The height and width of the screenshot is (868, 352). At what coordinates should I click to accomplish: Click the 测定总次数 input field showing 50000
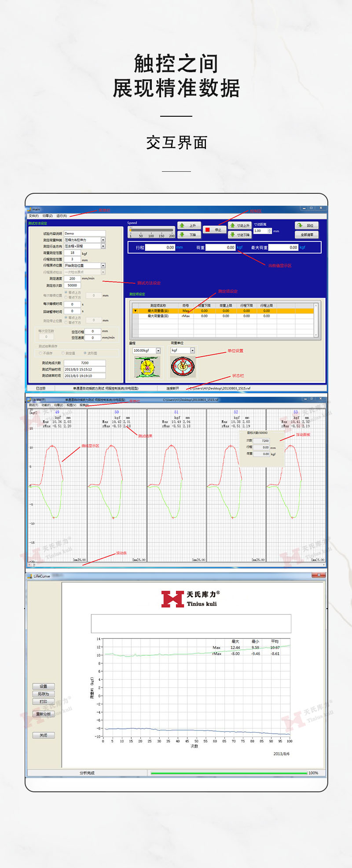click(73, 285)
